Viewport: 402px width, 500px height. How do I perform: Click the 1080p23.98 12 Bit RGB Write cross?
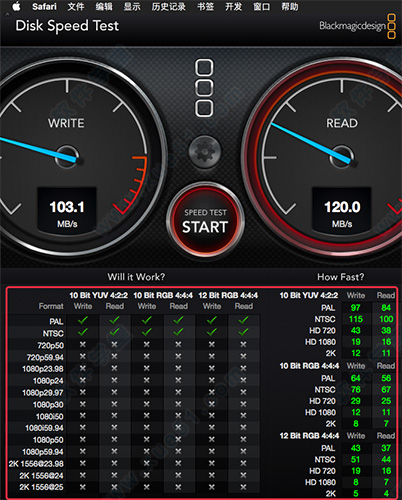212,368
